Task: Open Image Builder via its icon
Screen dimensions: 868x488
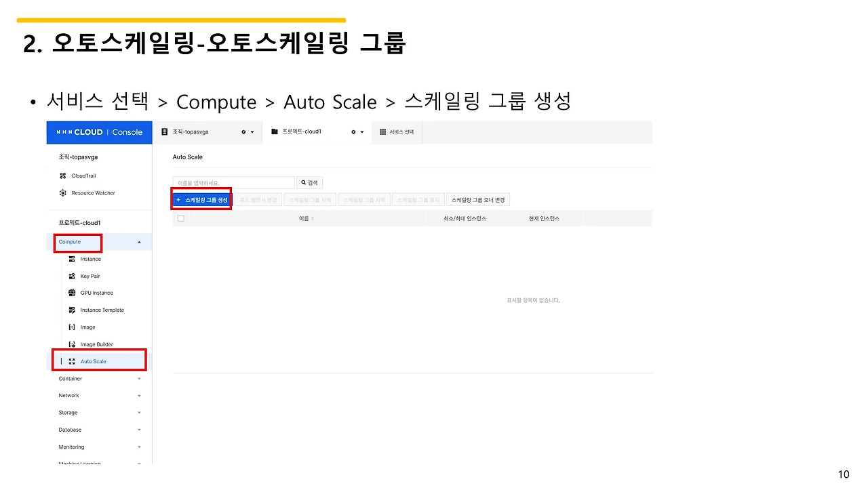Action: pyautogui.click(x=72, y=344)
